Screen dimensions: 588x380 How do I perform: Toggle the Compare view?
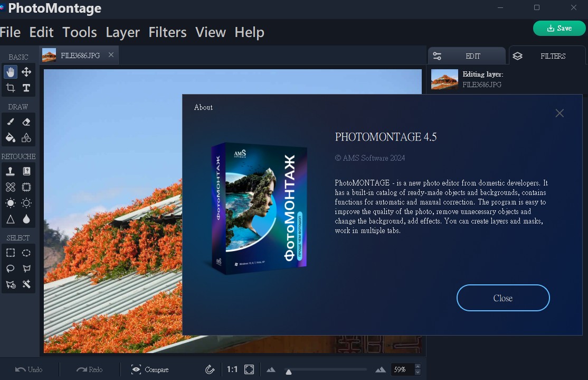pyautogui.click(x=150, y=369)
